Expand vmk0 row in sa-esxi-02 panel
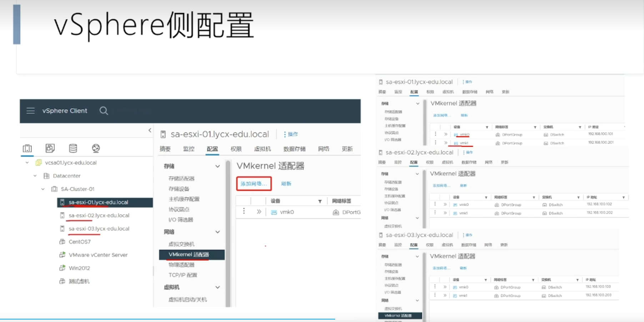644x322 pixels. [445, 204]
